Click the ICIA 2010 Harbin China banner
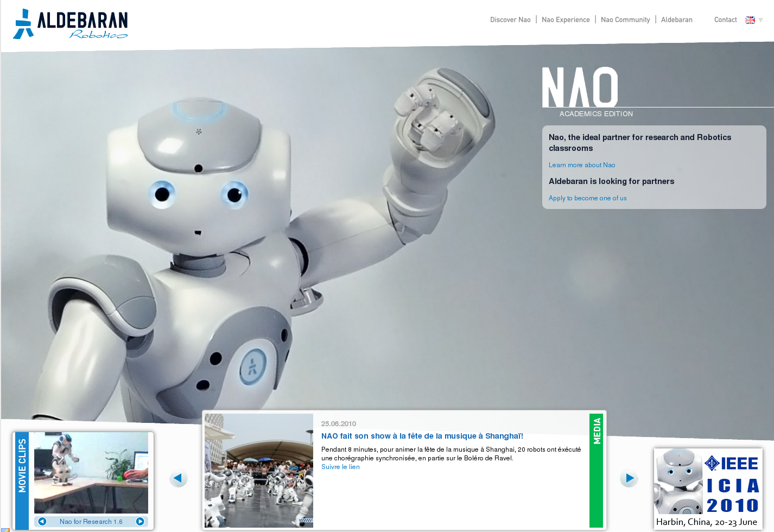Viewport: 774px width, 532px height. tap(707, 487)
